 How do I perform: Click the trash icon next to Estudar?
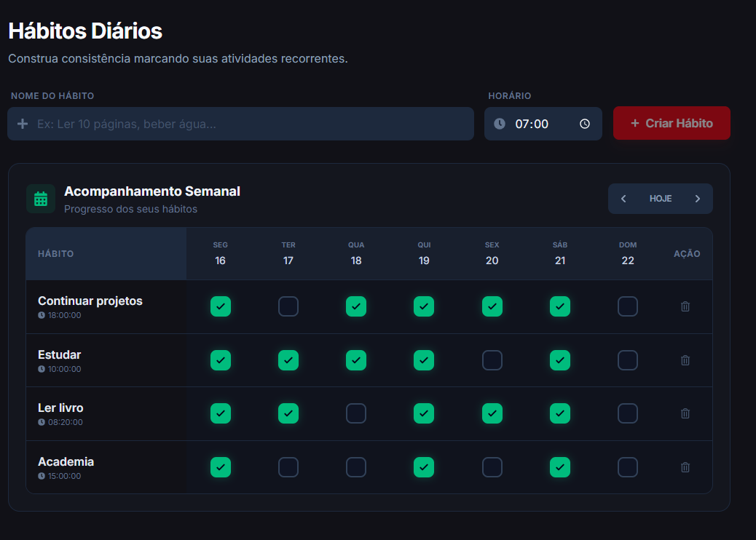685,360
